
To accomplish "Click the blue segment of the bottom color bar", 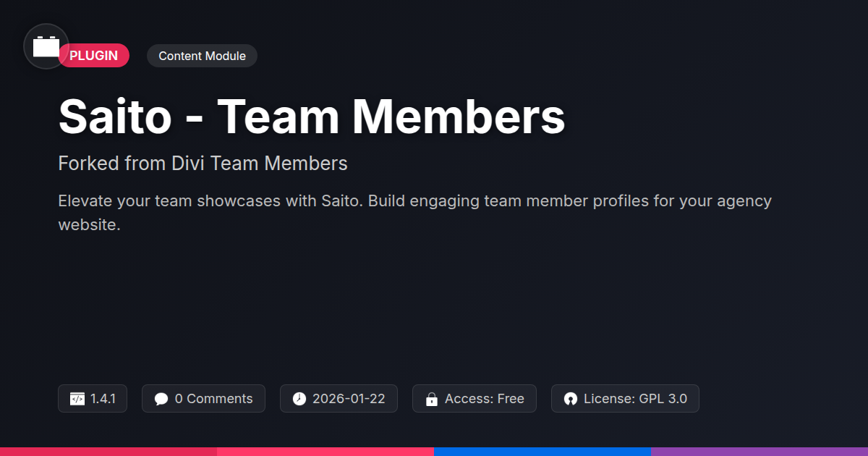I will (x=542, y=452).
